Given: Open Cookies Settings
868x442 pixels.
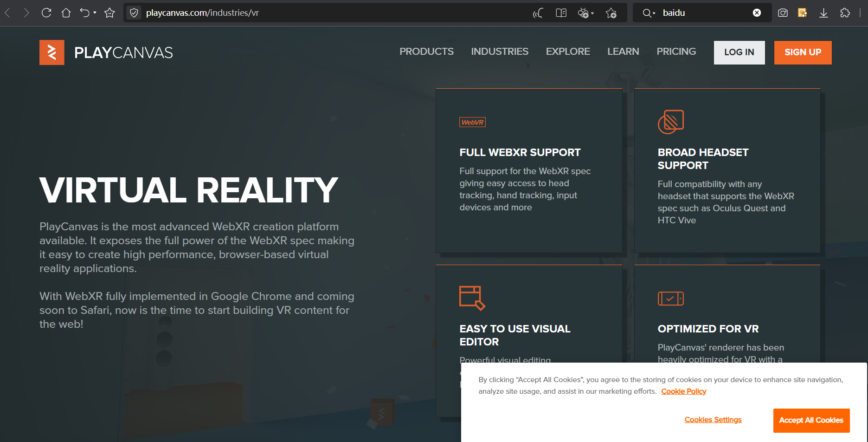Looking at the screenshot, I should tap(713, 420).
